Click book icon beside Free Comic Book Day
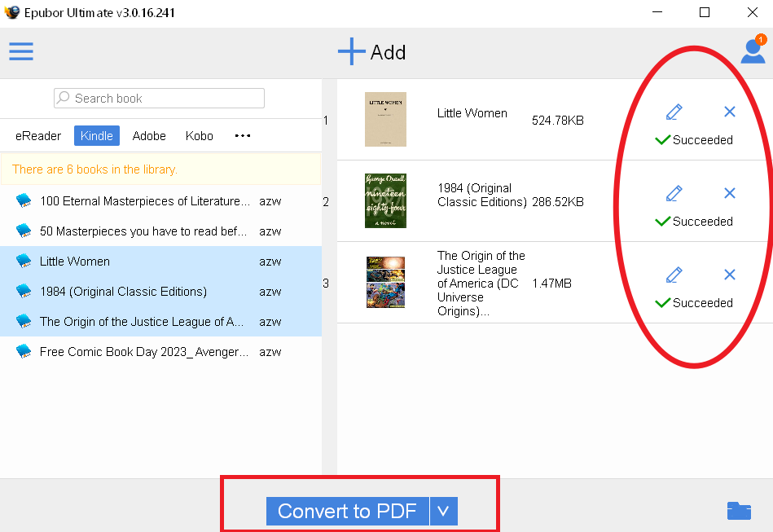This screenshot has height=532, width=773. (x=23, y=351)
